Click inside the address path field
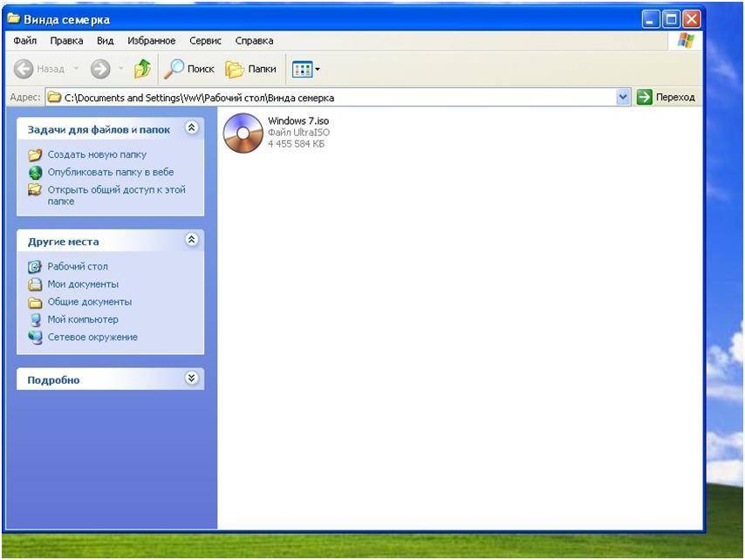This screenshot has height=560, width=745. tap(331, 98)
